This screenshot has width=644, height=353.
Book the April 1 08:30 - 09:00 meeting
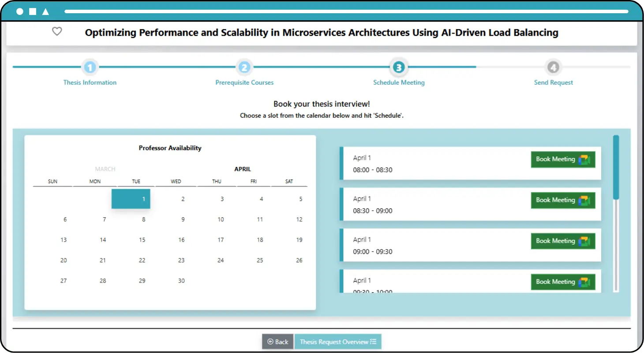pos(563,200)
